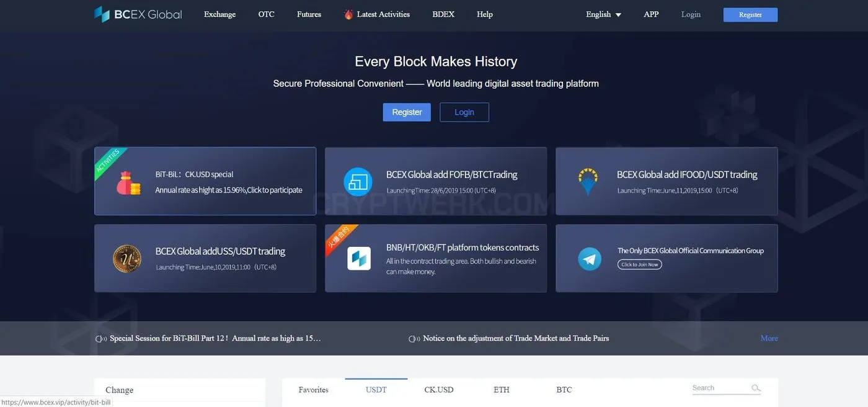Viewport: 868px width, 407px height.
Task: Click the money bag icon in BiT-Bil card
Action: 128,182
